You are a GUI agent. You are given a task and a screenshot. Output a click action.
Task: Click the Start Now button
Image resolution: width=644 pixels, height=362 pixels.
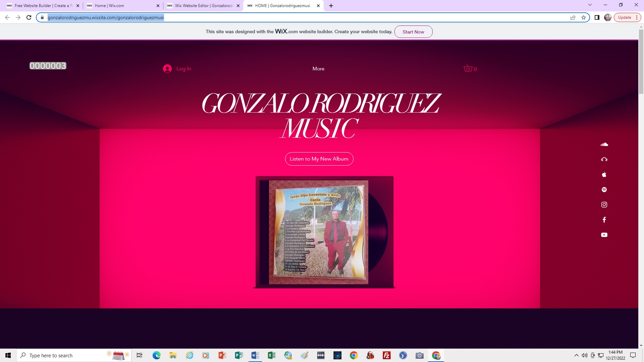point(413,32)
